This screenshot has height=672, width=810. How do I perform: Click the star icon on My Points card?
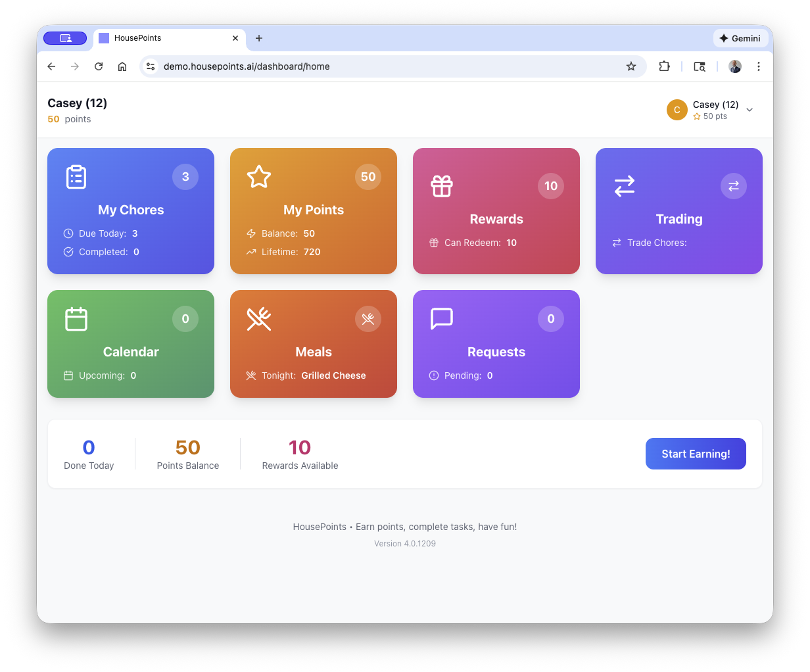point(259,177)
